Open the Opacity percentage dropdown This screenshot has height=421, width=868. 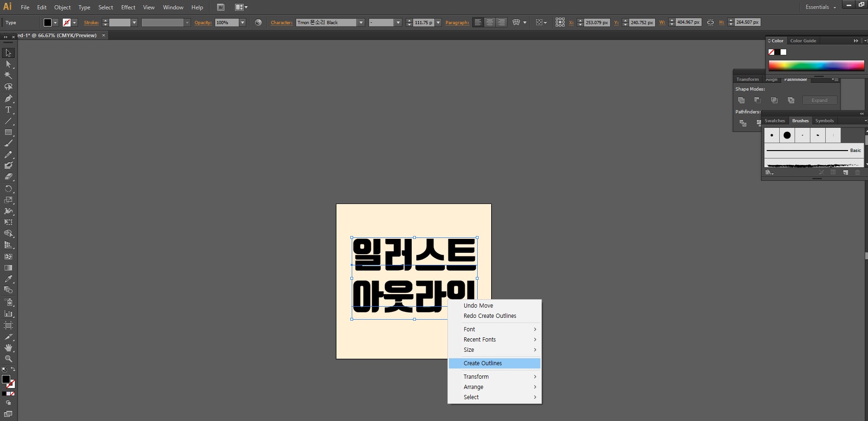(242, 22)
